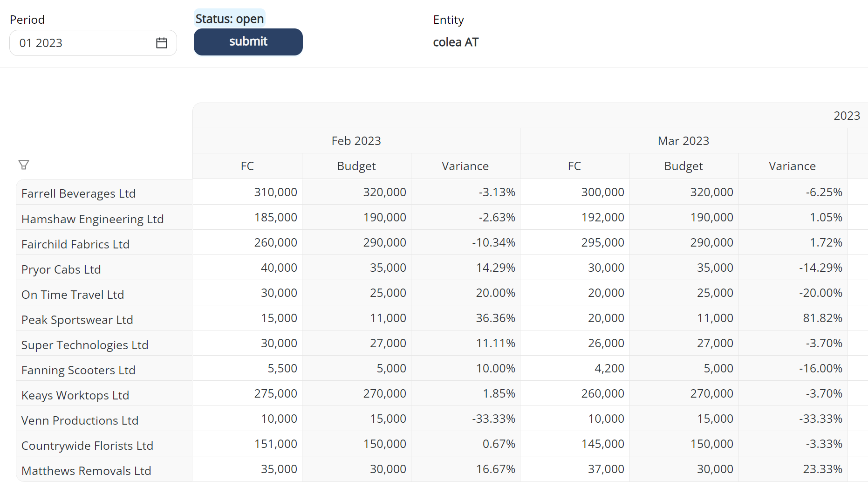The width and height of the screenshot is (868, 502).
Task: Click the Variance header under Mar 2023
Action: point(793,166)
